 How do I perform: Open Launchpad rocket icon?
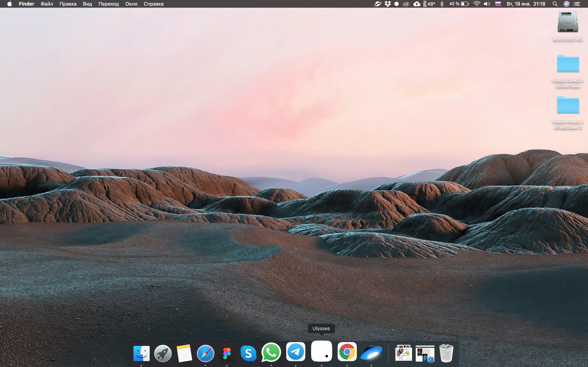tap(163, 353)
